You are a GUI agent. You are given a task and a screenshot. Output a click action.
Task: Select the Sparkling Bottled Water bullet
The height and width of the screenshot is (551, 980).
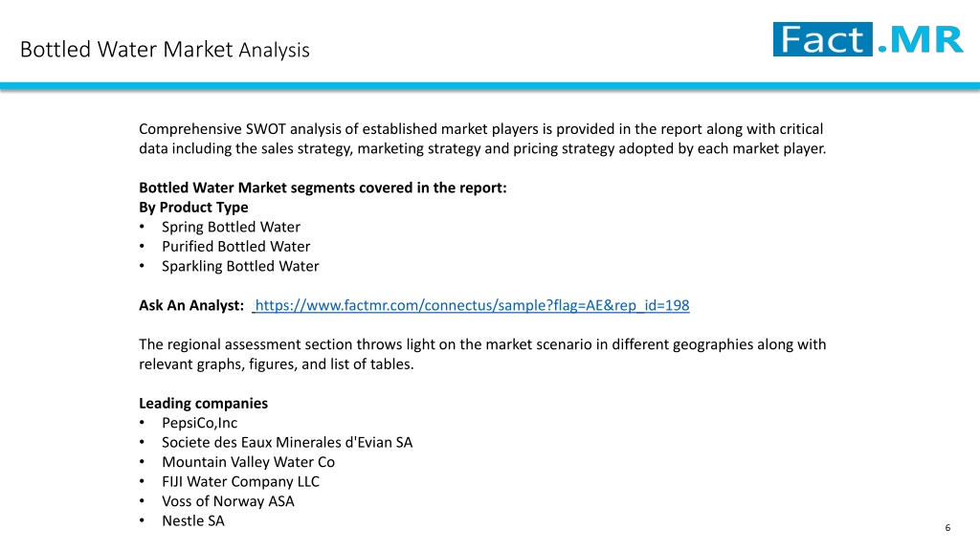point(240,266)
